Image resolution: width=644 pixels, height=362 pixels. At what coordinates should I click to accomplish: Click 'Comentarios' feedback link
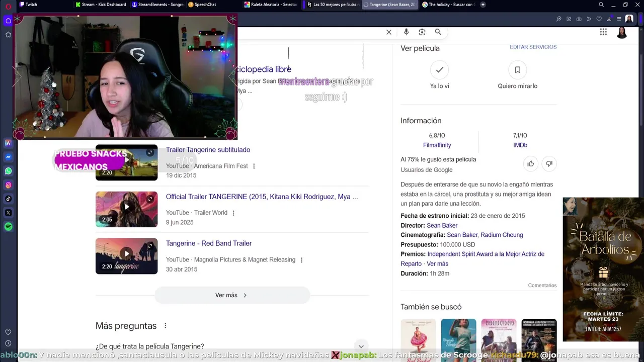pos(542,285)
